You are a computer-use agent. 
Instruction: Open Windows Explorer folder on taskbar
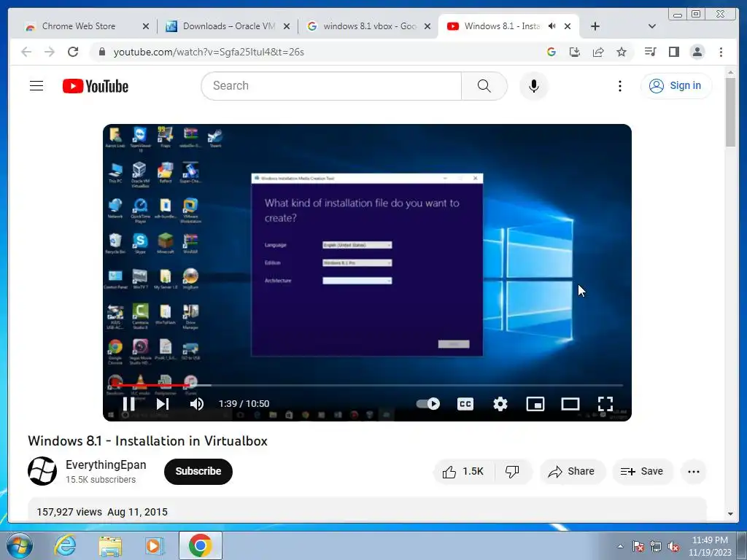110,545
